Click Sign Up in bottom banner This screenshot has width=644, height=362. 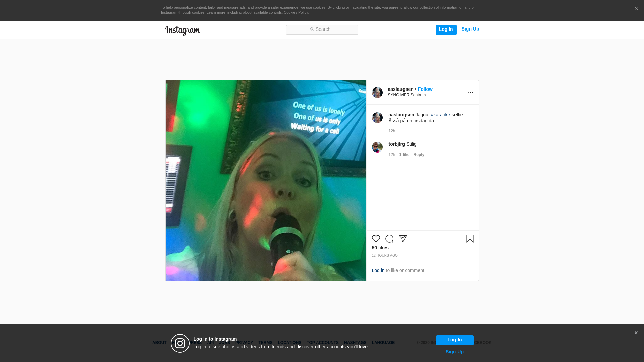[455, 352]
